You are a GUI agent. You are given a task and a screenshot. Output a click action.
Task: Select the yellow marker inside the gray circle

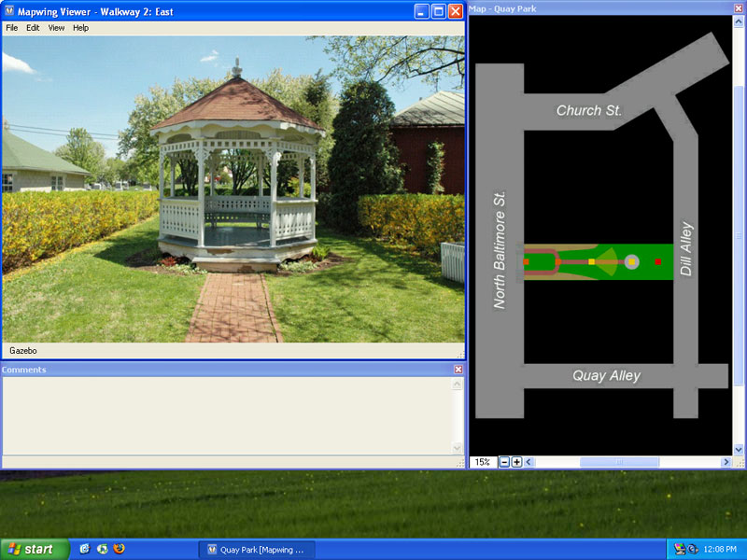(632, 261)
